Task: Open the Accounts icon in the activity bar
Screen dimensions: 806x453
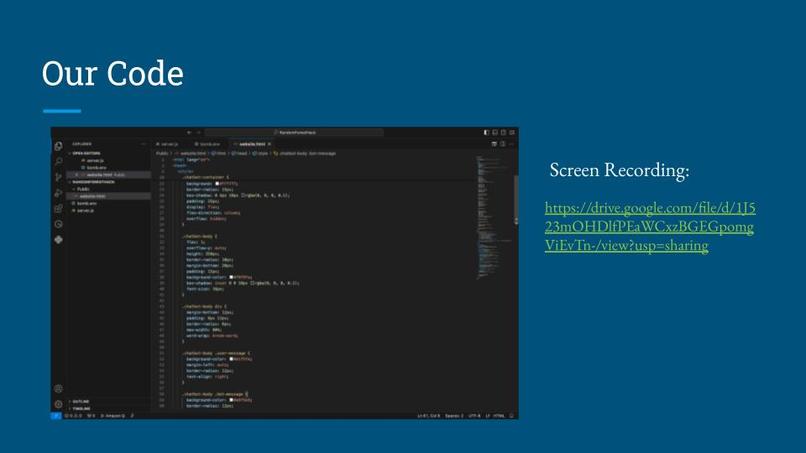Action: click(x=59, y=389)
